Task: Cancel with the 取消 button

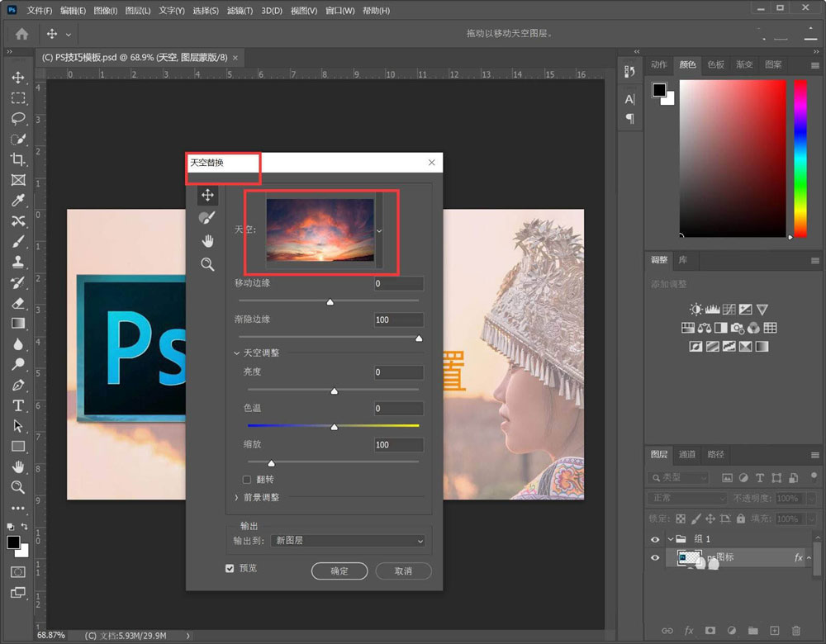Action: (x=404, y=571)
